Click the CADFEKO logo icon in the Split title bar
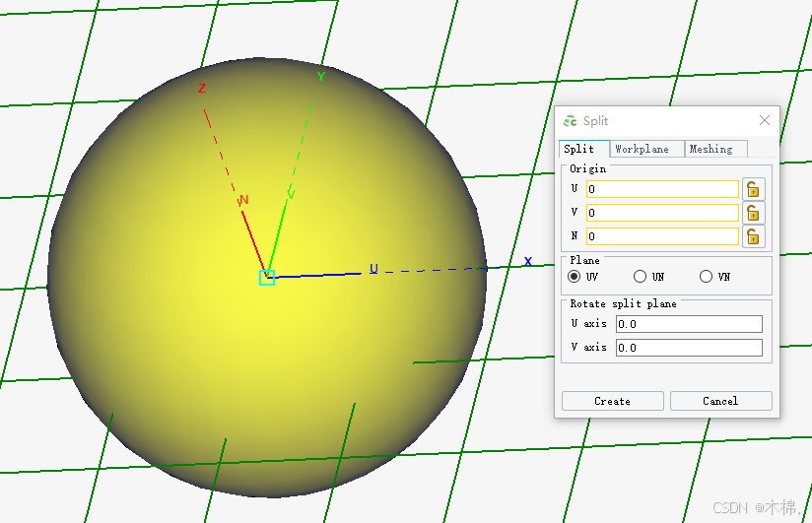Image resolution: width=812 pixels, height=523 pixels. [571, 120]
